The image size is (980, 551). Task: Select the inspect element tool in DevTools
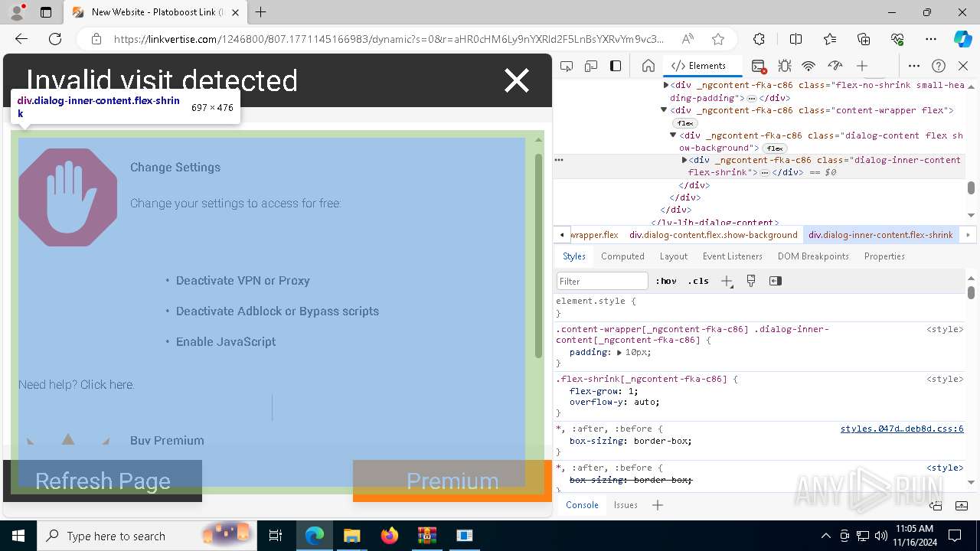567,66
